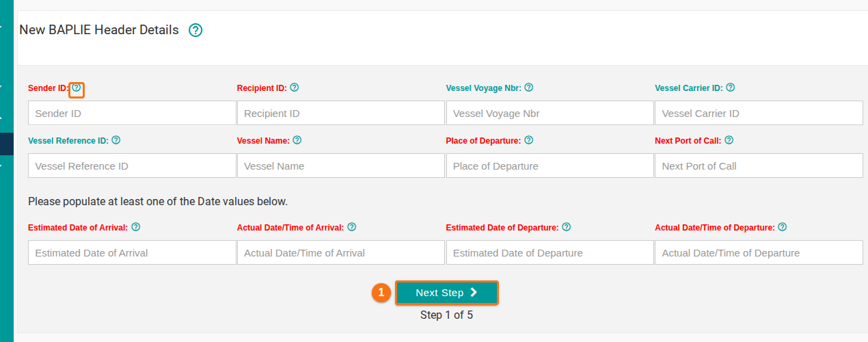Click the Vessel Name input box

pos(341,166)
